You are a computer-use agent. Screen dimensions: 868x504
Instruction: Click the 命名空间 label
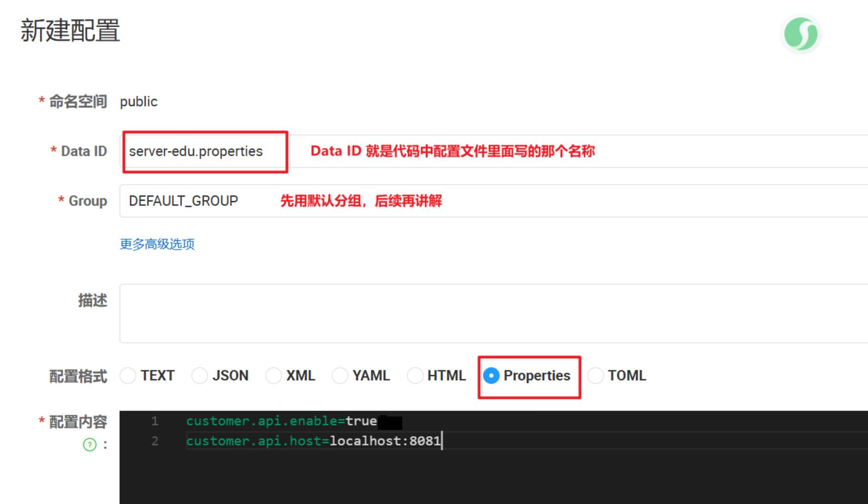click(x=78, y=101)
